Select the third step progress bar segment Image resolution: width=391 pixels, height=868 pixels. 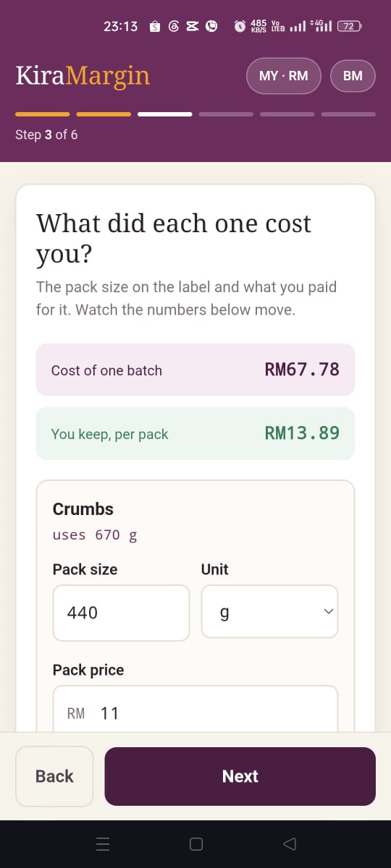click(x=165, y=114)
